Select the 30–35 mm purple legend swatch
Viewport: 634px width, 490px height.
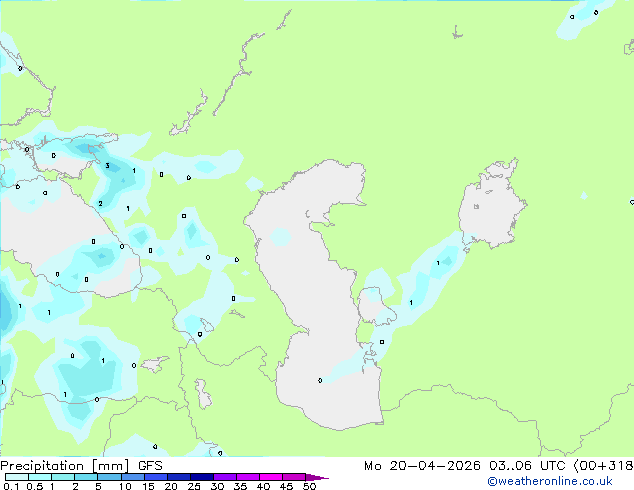pos(224,477)
